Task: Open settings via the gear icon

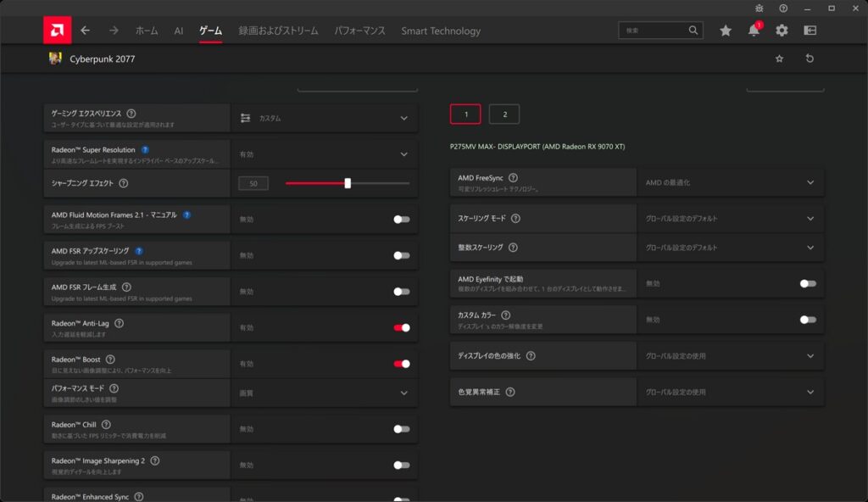Action: click(782, 31)
